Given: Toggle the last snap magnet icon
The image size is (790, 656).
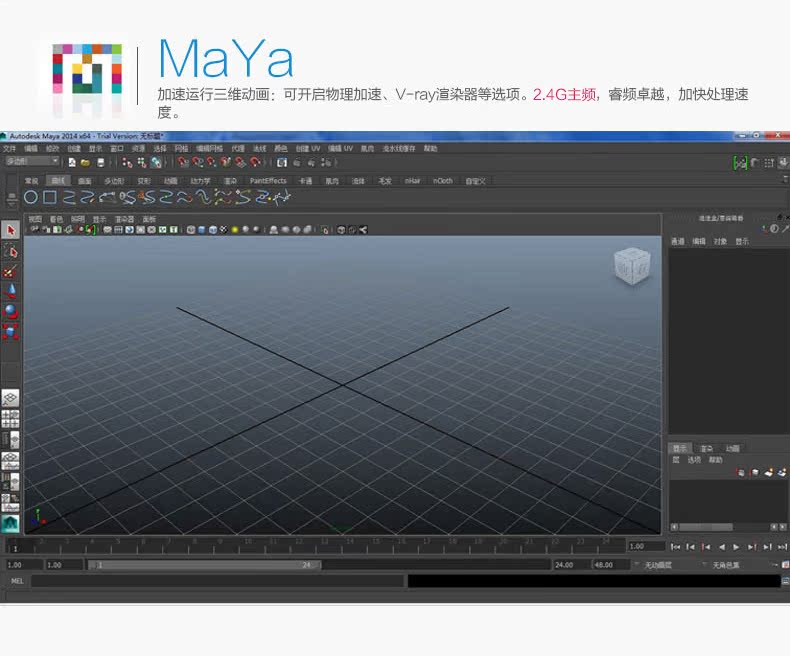Looking at the screenshot, I should [255, 162].
